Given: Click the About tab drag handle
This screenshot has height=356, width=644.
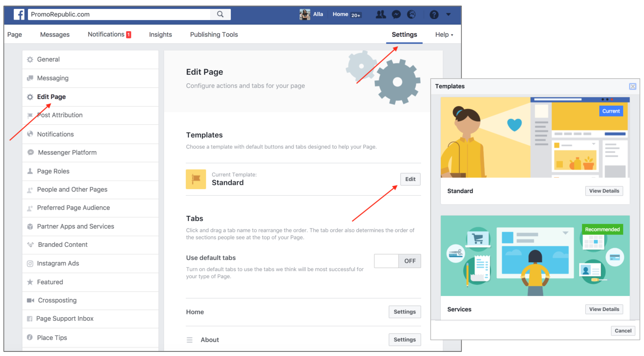Looking at the screenshot, I should coord(190,340).
